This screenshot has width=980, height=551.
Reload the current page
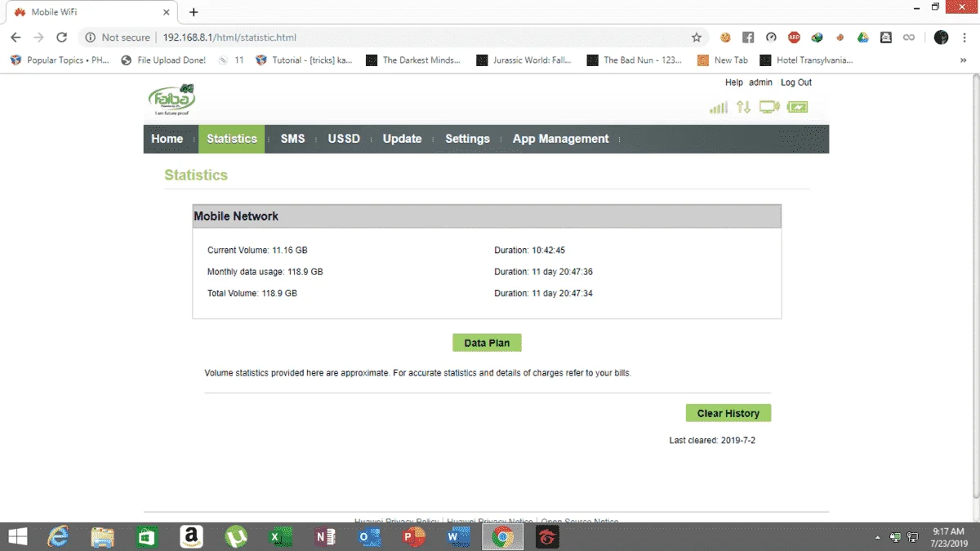[x=61, y=38]
